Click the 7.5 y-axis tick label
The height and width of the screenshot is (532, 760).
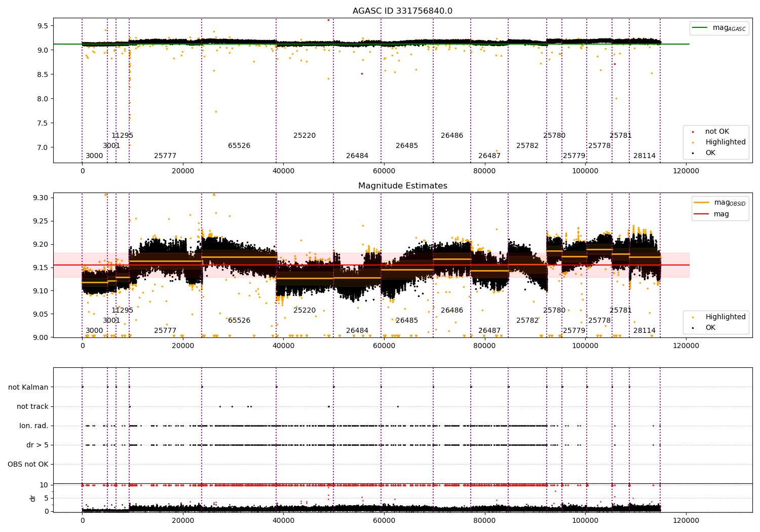point(43,123)
